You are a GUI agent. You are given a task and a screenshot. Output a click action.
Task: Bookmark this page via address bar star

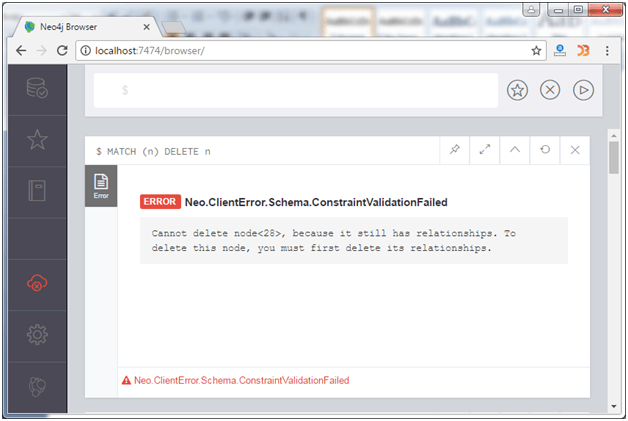[x=536, y=50]
